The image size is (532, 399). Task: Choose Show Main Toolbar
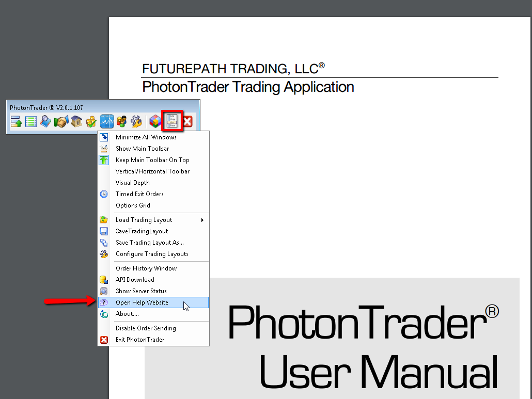pos(153,149)
